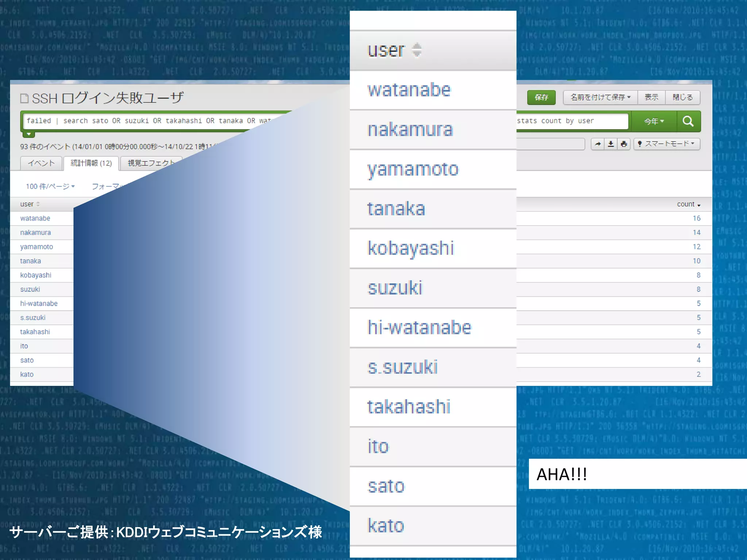
Task: Click yamamoto in the small results table
Action: (36, 247)
